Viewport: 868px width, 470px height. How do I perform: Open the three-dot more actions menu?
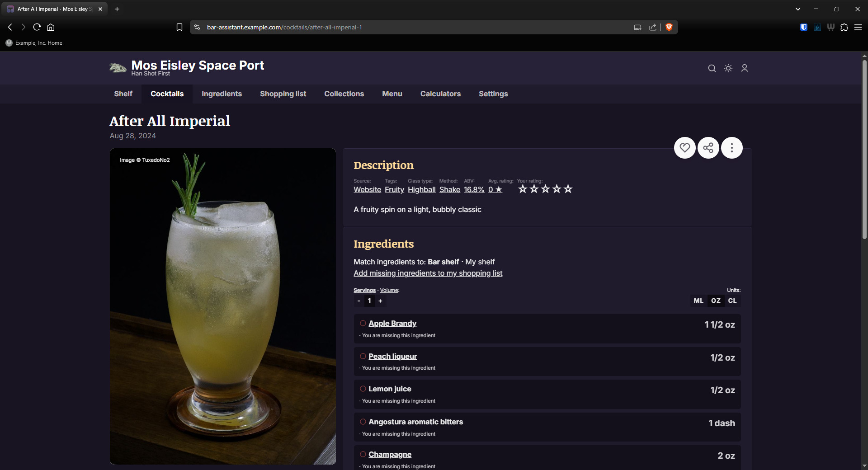(731, 148)
